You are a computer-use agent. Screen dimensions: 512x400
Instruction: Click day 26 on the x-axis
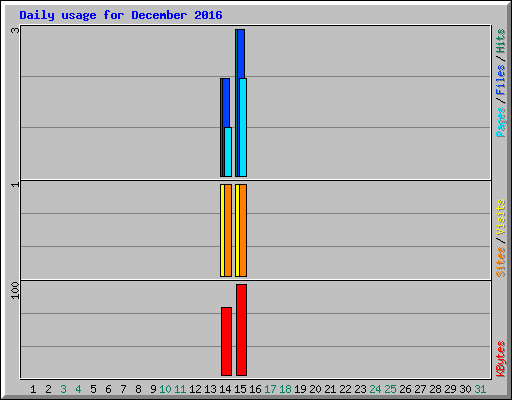point(405,389)
